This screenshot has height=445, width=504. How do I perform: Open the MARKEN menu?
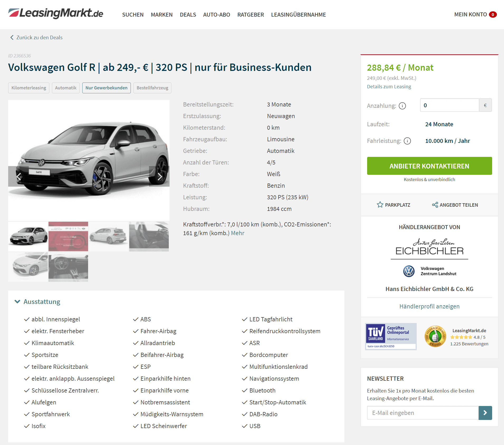(x=162, y=15)
